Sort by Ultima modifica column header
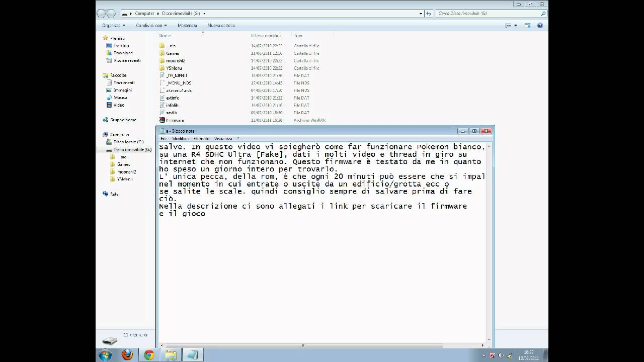 (266, 36)
